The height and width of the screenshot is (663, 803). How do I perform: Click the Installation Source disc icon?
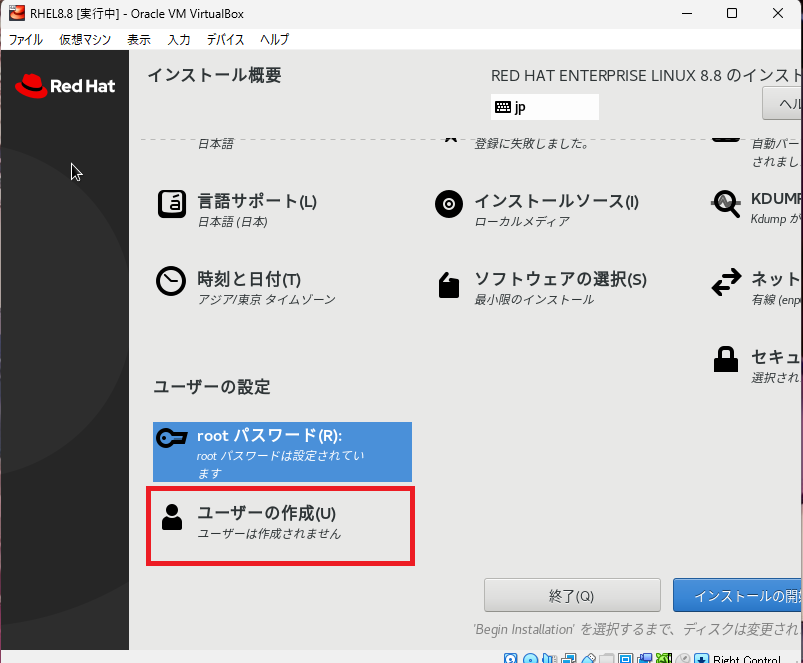449,204
